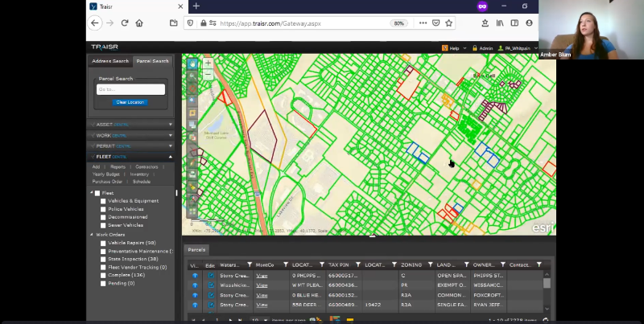Screen dimensions: 644x324
Task: Click the parcels table scroll down arrow
Action: 547,309
